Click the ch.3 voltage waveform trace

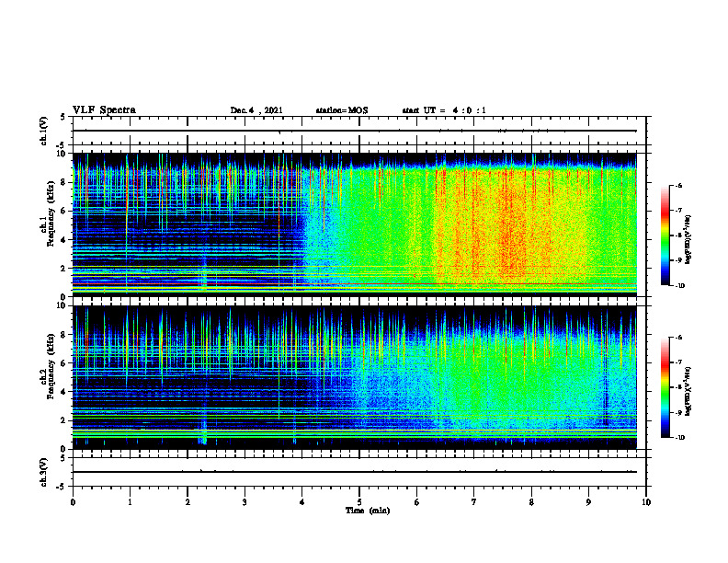click(355, 472)
